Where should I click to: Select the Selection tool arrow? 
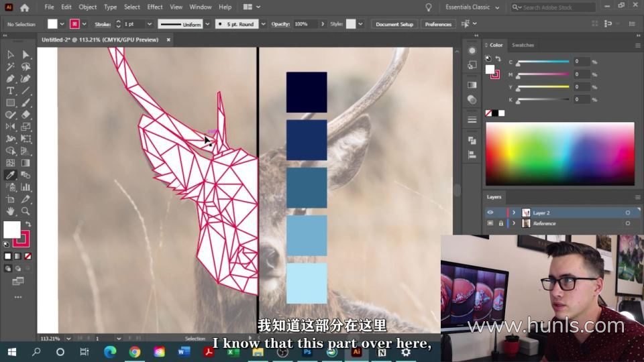11,54
